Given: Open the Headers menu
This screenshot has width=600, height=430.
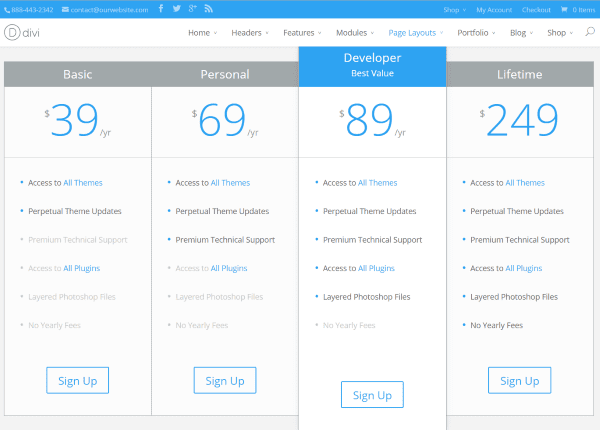Looking at the screenshot, I should tap(250, 33).
